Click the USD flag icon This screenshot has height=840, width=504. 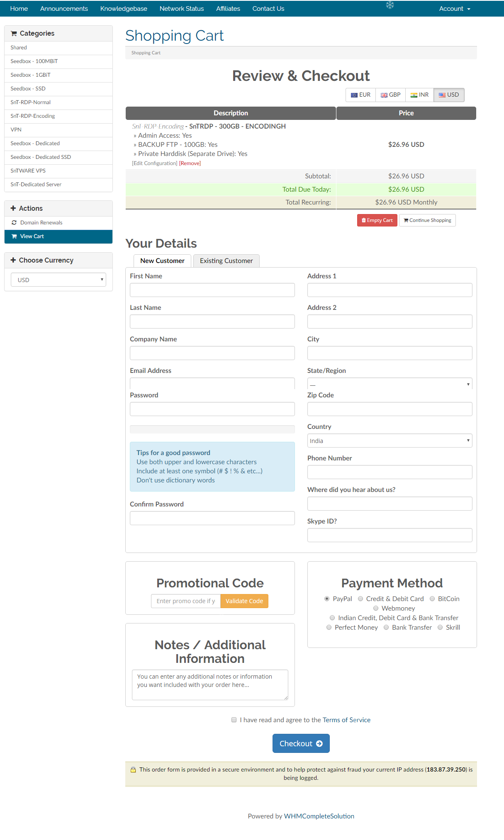[442, 95]
